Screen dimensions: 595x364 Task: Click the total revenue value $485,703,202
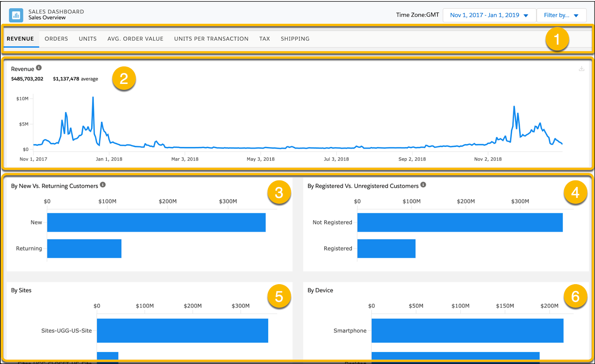click(x=27, y=79)
